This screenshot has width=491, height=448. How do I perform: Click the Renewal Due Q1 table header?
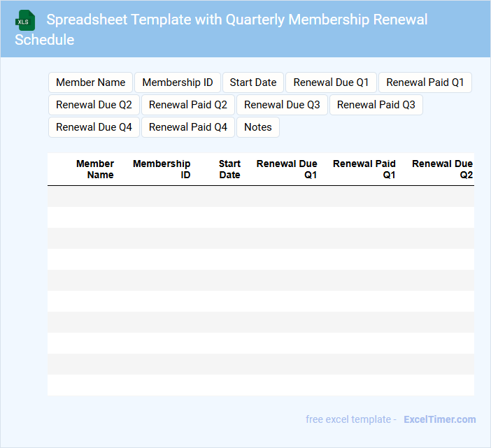coord(287,169)
